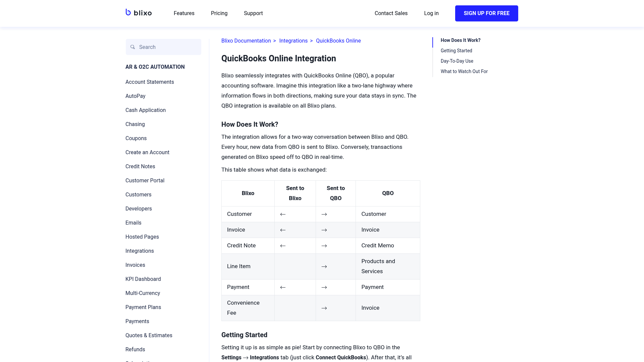This screenshot has height=362, width=644.
Task: Open Create an Account sidebar page
Action: click(x=147, y=153)
